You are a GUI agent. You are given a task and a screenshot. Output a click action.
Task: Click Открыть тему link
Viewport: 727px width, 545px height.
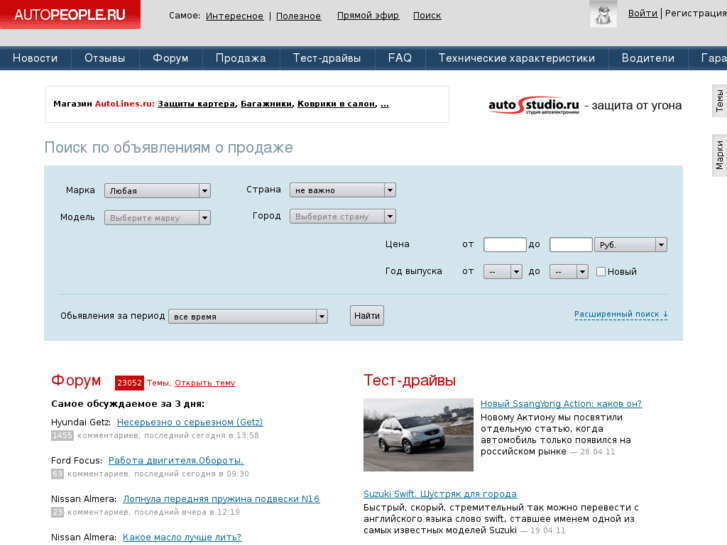(205, 383)
